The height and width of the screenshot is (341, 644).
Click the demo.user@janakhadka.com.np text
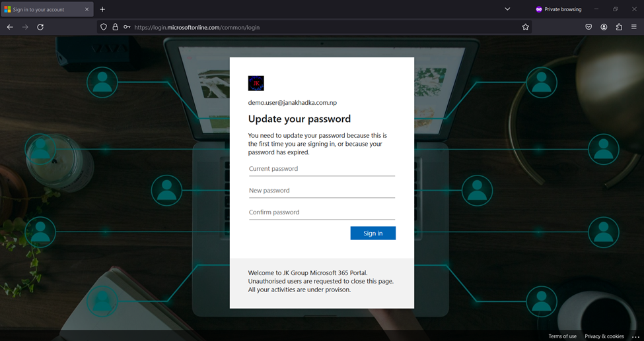pos(293,103)
